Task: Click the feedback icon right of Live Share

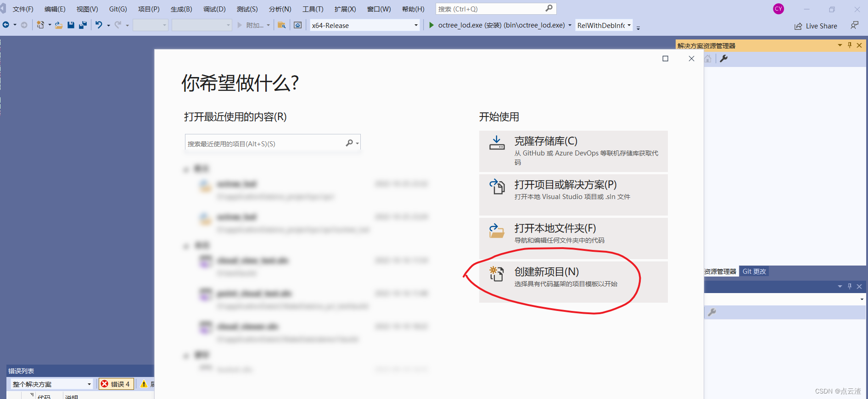Action: coord(854,25)
